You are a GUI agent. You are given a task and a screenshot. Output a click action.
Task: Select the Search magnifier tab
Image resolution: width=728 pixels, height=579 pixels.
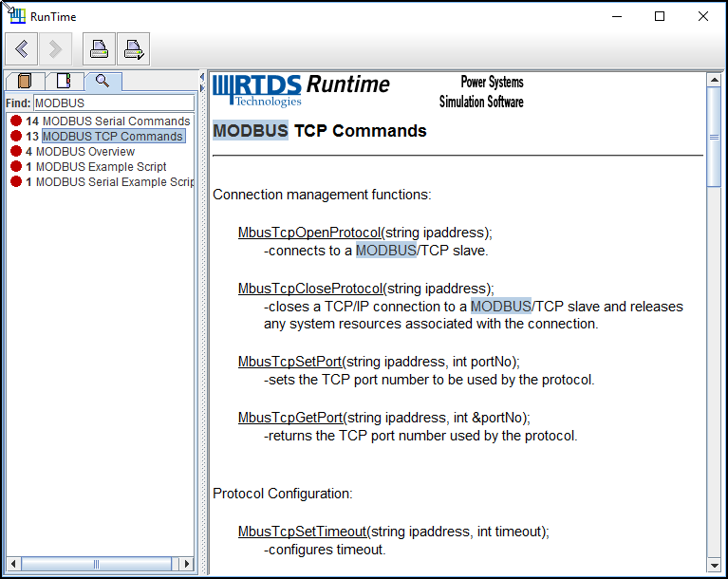[x=103, y=81]
